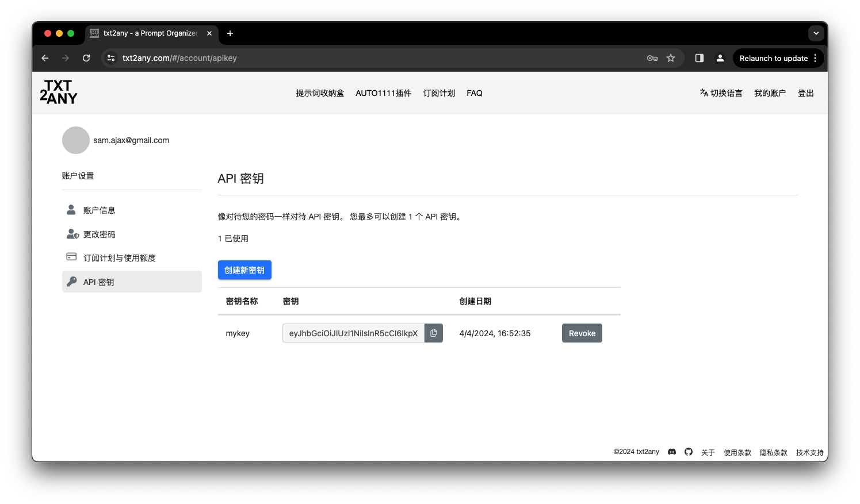Open the 技术支持 footer link
This screenshot has width=860, height=504.
[810, 452]
